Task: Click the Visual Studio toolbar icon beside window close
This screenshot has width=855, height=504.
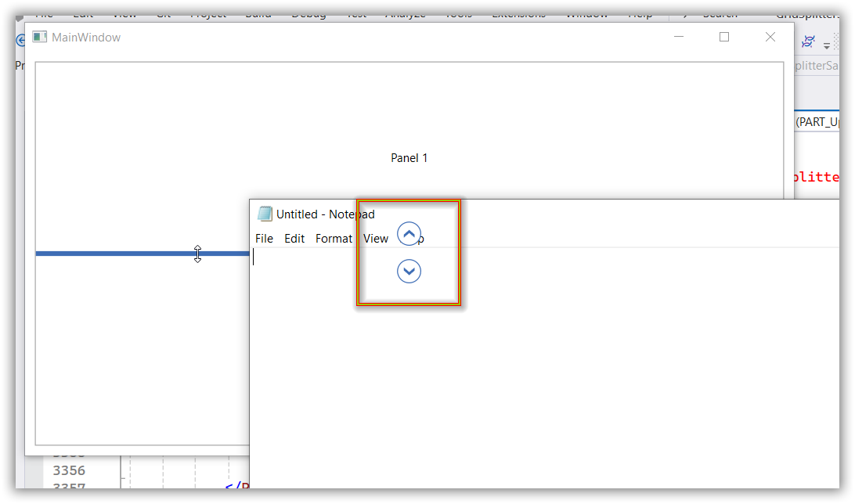Action: (808, 41)
